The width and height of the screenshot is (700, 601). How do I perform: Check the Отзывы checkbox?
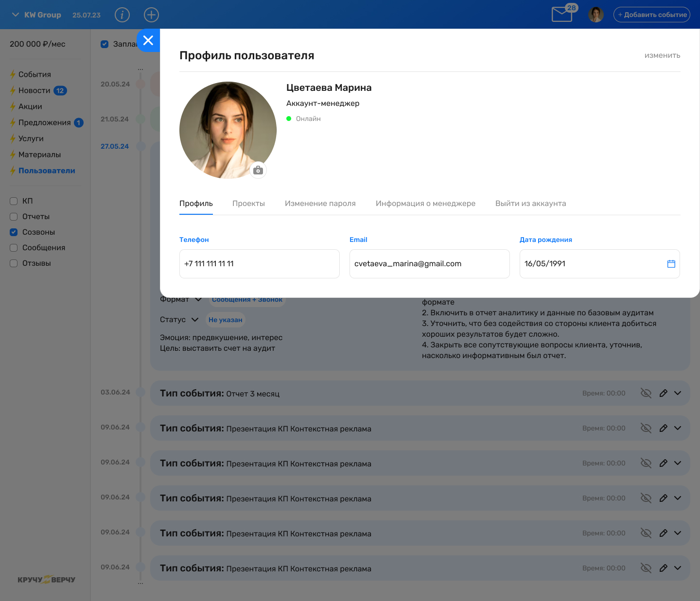click(14, 263)
